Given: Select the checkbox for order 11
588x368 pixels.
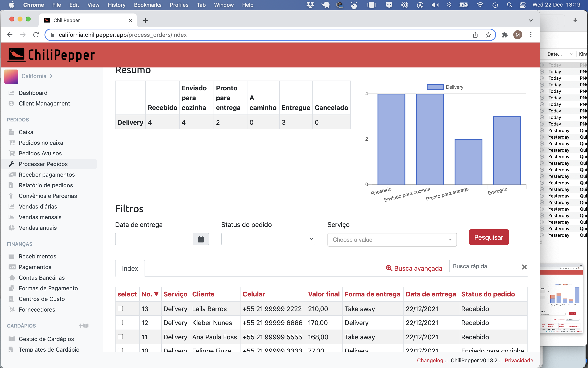Looking at the screenshot, I should pos(120,337).
